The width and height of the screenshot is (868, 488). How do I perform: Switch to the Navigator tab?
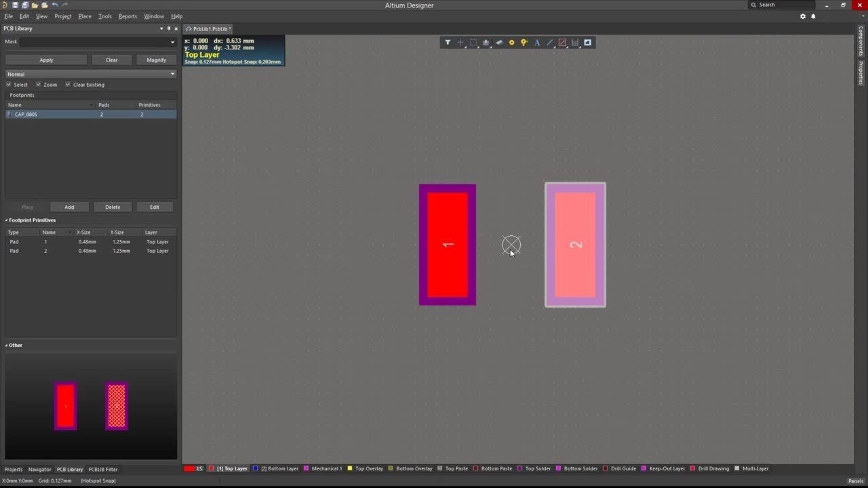(x=39, y=469)
